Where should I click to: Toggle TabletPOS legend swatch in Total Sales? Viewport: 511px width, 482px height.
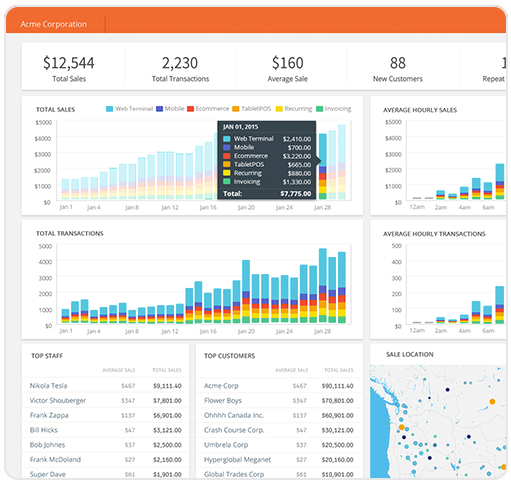[x=236, y=109]
